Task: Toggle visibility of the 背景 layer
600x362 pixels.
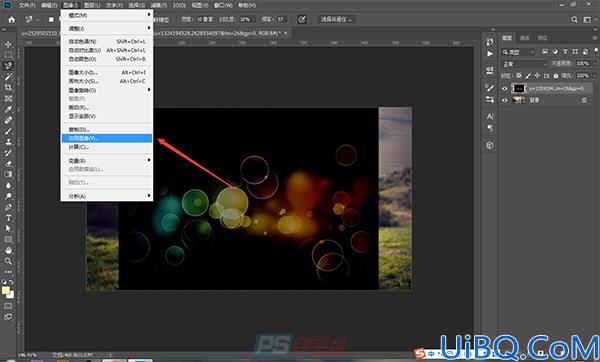Action: click(x=504, y=100)
